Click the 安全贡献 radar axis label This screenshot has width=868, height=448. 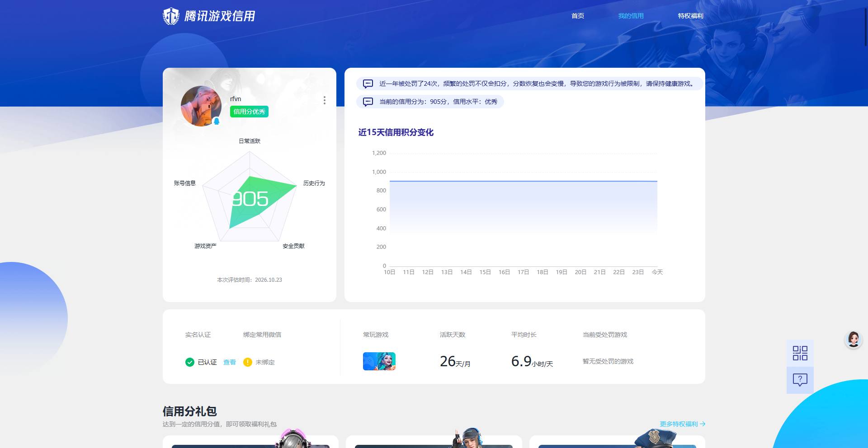(294, 246)
